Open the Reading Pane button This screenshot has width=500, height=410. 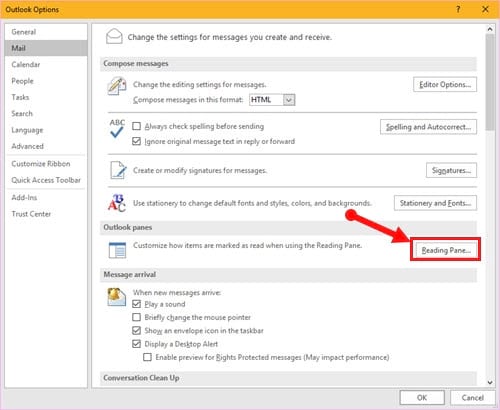pos(445,250)
